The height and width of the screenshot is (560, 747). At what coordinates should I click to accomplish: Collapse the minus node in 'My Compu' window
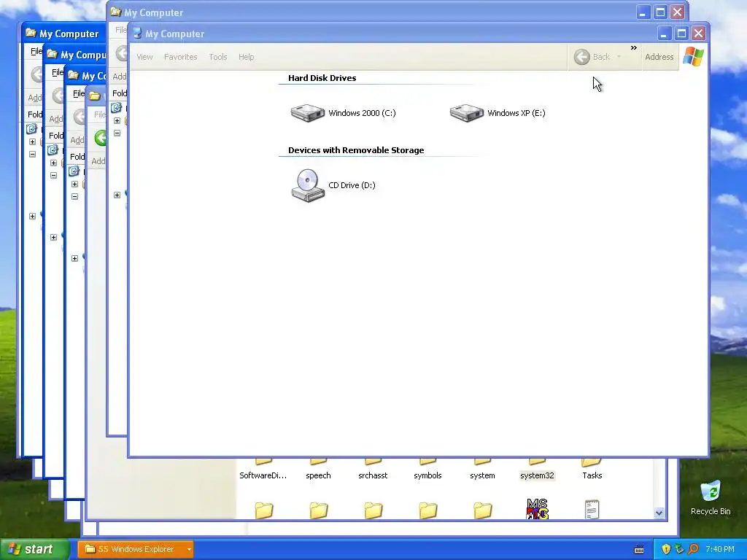tap(53, 175)
